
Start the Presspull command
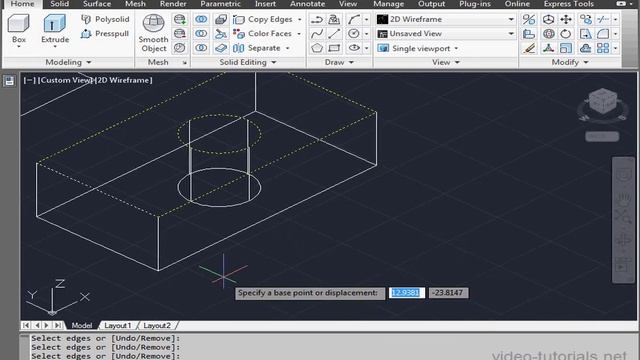(105, 33)
